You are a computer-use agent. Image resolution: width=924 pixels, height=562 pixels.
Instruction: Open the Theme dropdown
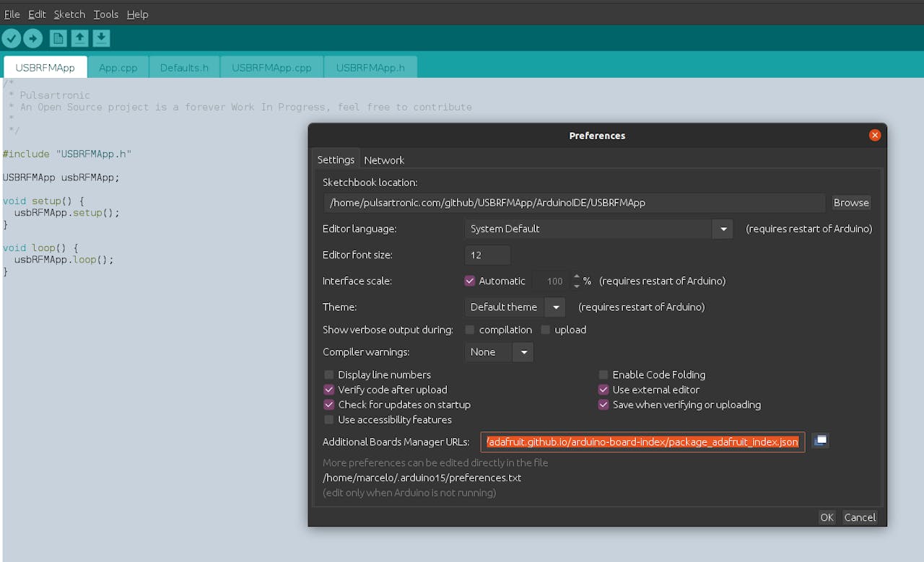[x=555, y=307]
